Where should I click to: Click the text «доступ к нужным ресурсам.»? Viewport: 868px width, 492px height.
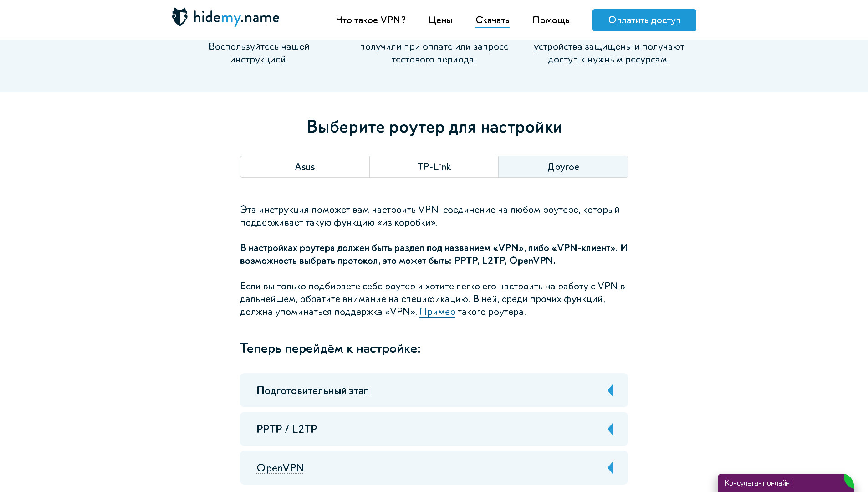click(x=609, y=59)
